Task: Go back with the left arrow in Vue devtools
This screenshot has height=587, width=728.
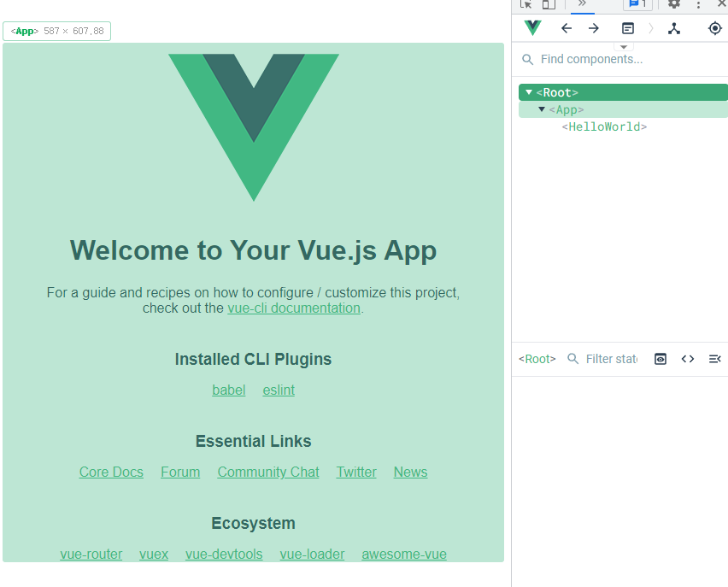Action: [567, 28]
